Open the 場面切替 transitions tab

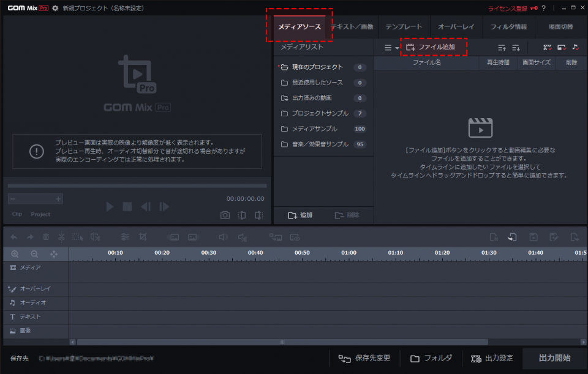click(560, 26)
